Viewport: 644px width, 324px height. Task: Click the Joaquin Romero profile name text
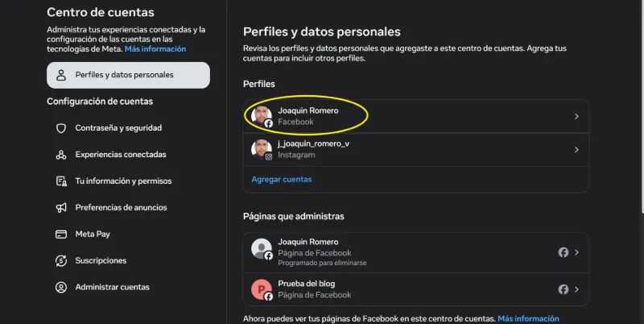click(x=308, y=110)
